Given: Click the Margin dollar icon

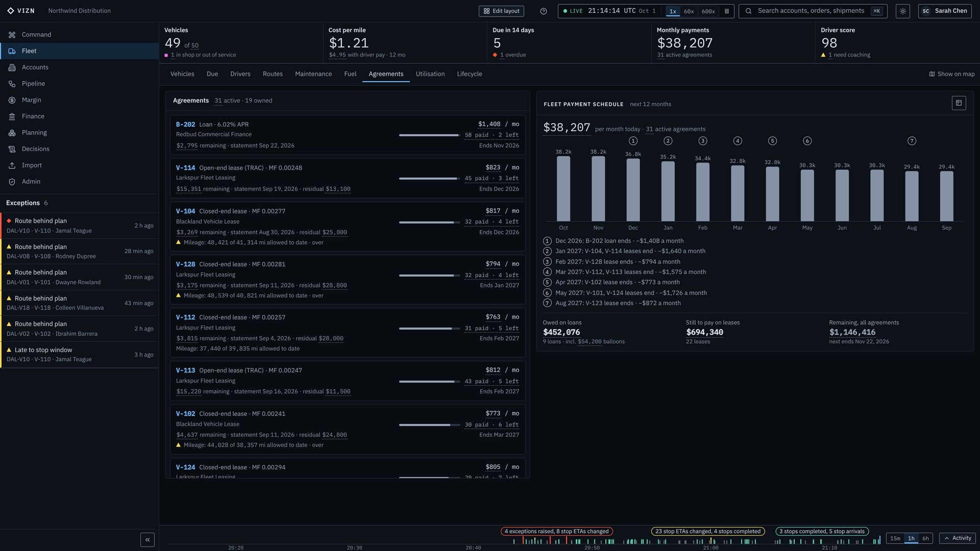Looking at the screenshot, I should point(12,100).
